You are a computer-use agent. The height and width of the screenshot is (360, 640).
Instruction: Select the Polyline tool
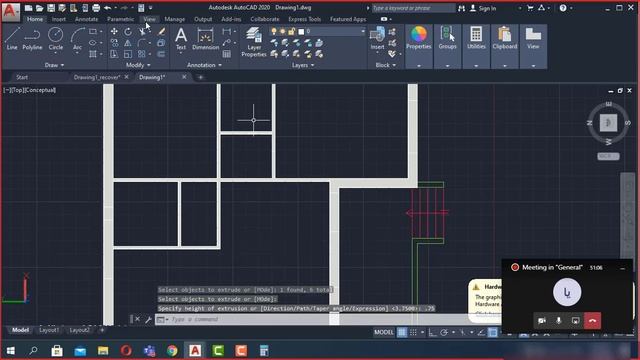click(32, 38)
